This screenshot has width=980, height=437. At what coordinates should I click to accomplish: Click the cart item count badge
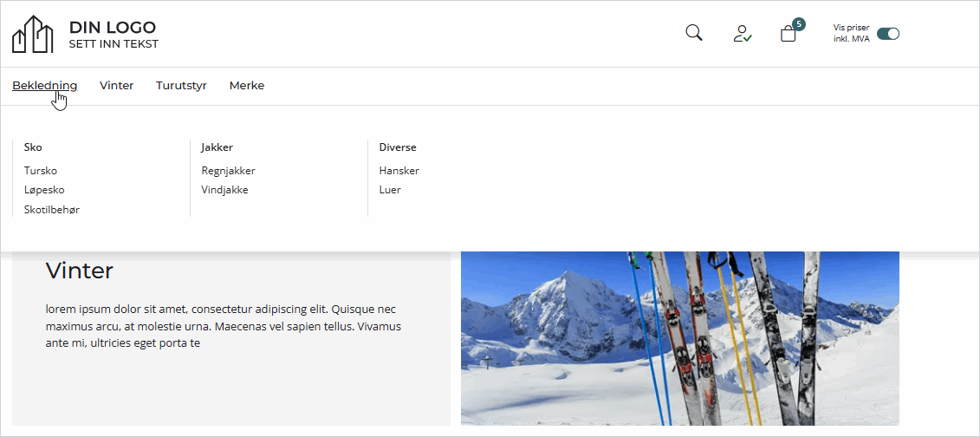click(x=798, y=23)
